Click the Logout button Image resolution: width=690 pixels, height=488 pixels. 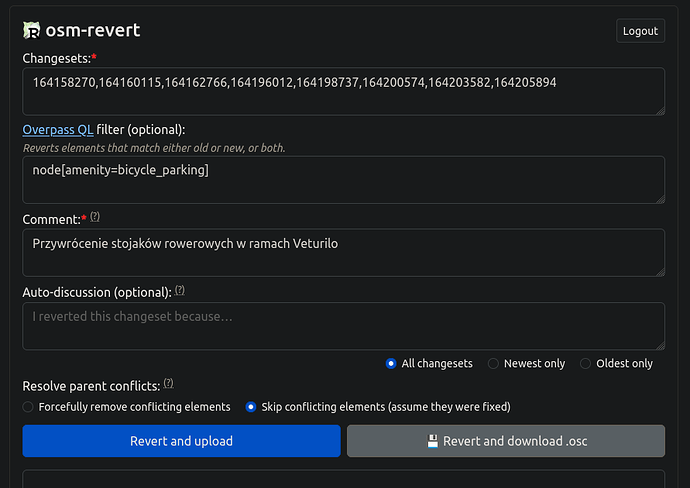[x=640, y=31]
